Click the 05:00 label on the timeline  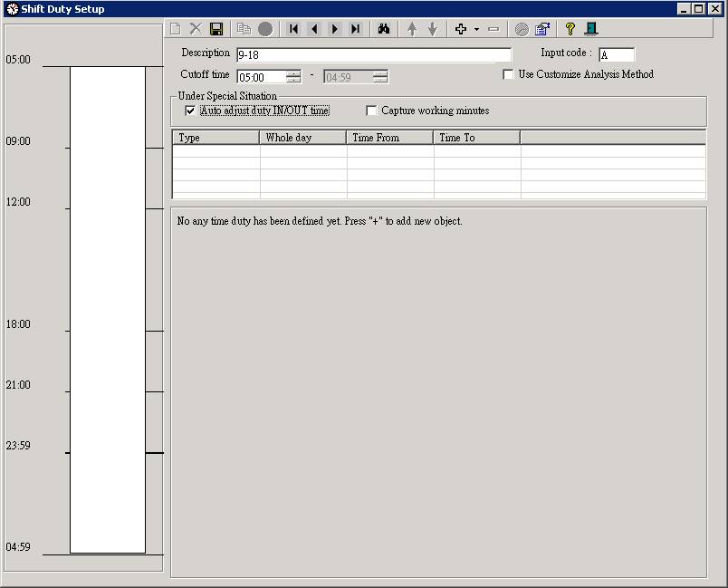point(18,60)
